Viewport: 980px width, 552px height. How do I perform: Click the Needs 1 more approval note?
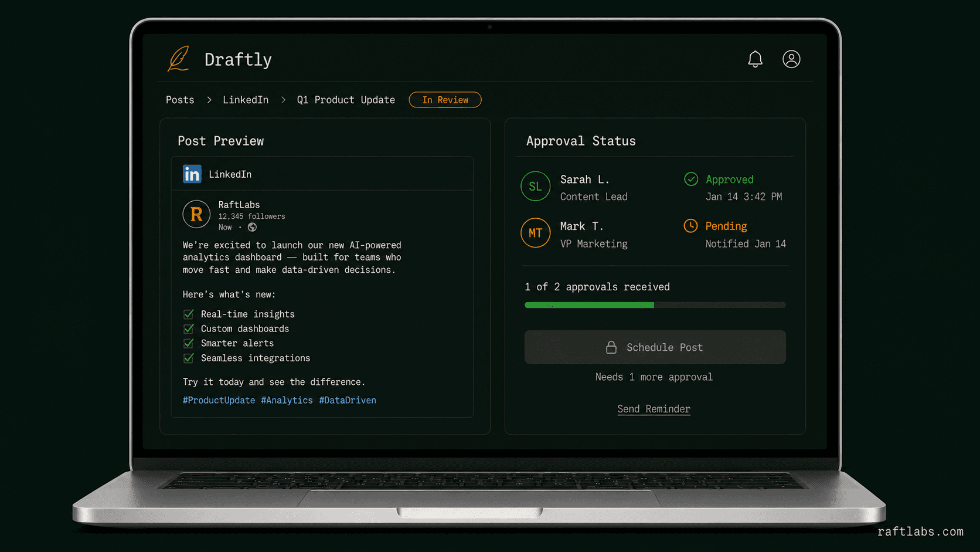tap(654, 377)
